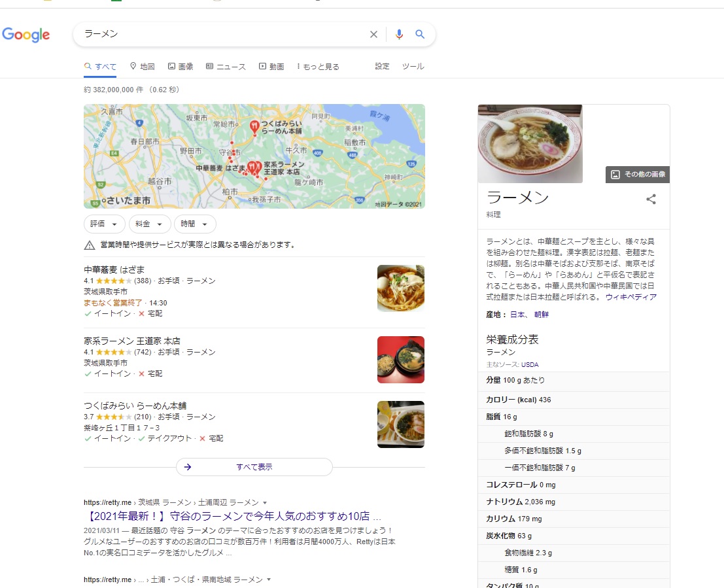Click the 分量 100 g あたり row
The width and height of the screenshot is (724, 588).
[x=574, y=381]
